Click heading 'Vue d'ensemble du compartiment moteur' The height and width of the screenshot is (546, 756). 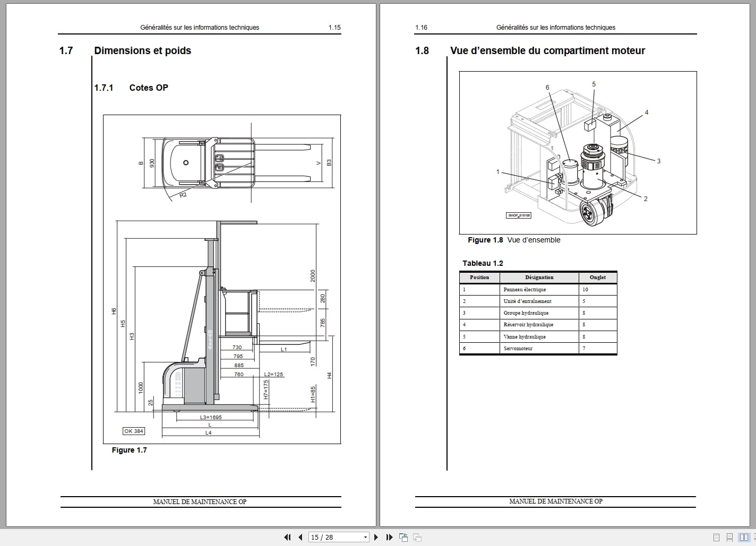tap(547, 50)
